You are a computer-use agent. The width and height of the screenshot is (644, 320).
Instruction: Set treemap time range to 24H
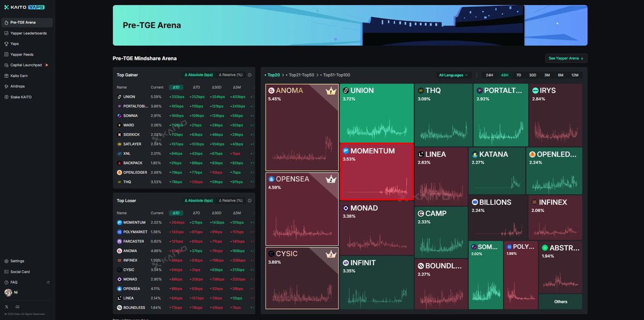pyautogui.click(x=489, y=75)
